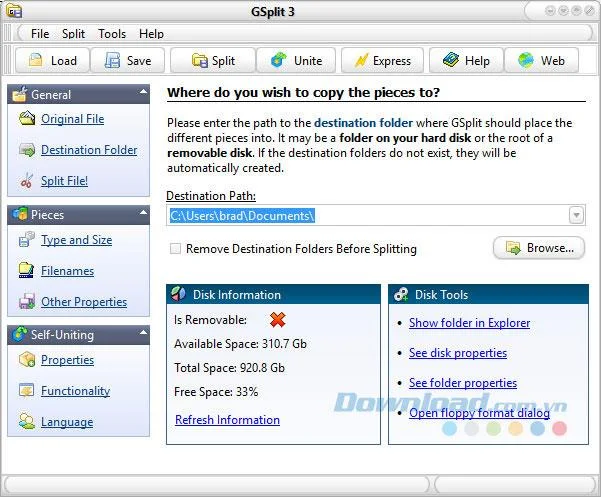Open the Split menu
This screenshot has height=497, width=601.
pos(73,34)
